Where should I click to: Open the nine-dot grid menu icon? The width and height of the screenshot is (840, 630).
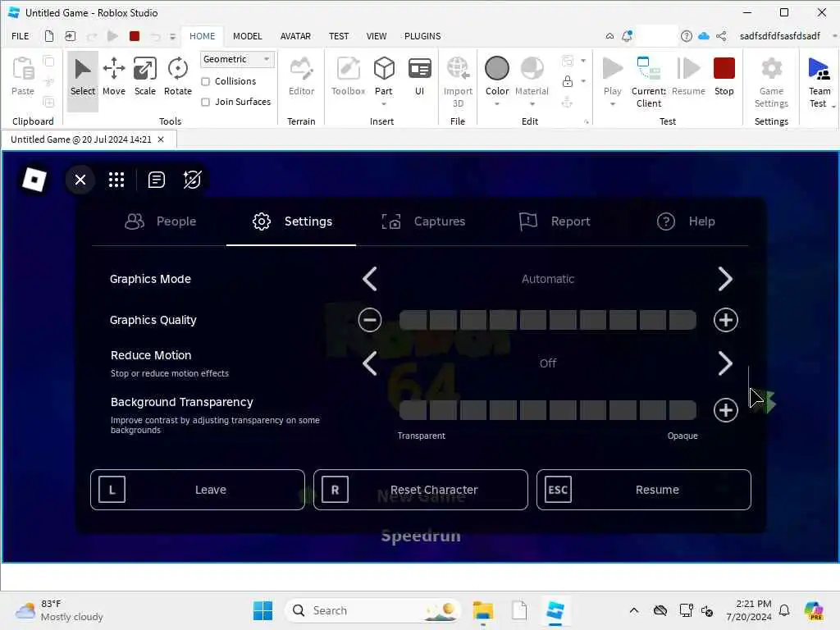tap(116, 180)
